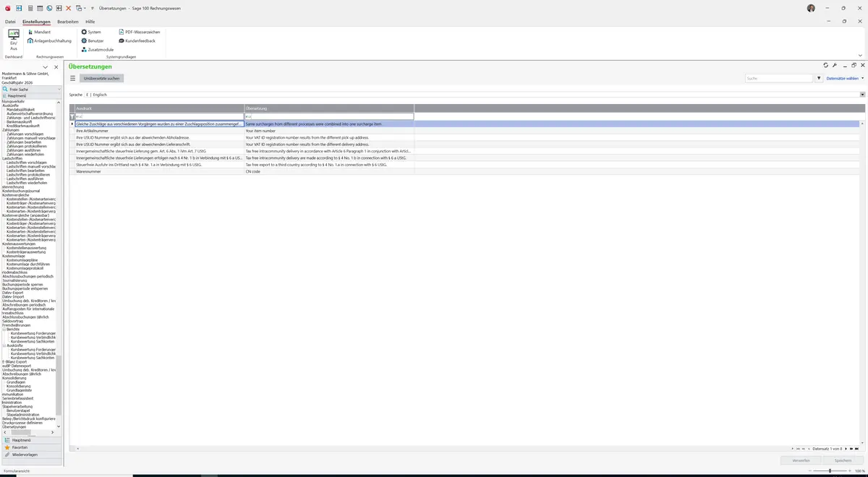Open 'Zahlungen vorschlagen' in the navigation tree

[25, 134]
